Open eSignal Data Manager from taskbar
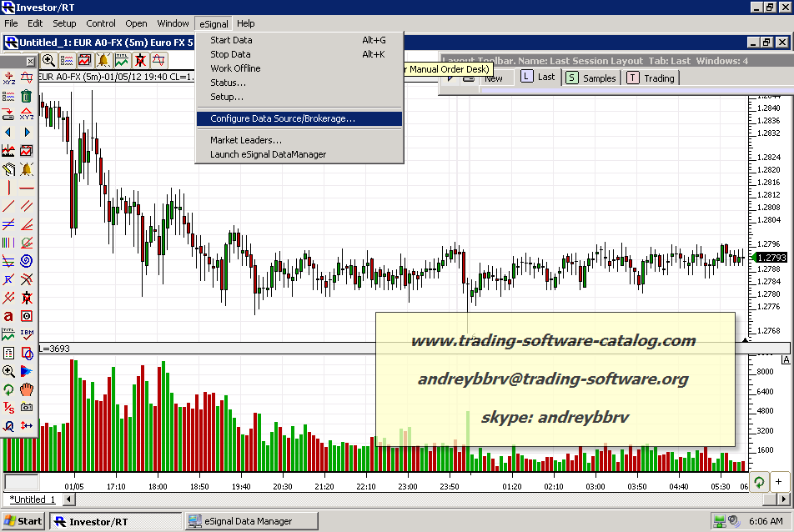The height and width of the screenshot is (532, 794). [250, 521]
